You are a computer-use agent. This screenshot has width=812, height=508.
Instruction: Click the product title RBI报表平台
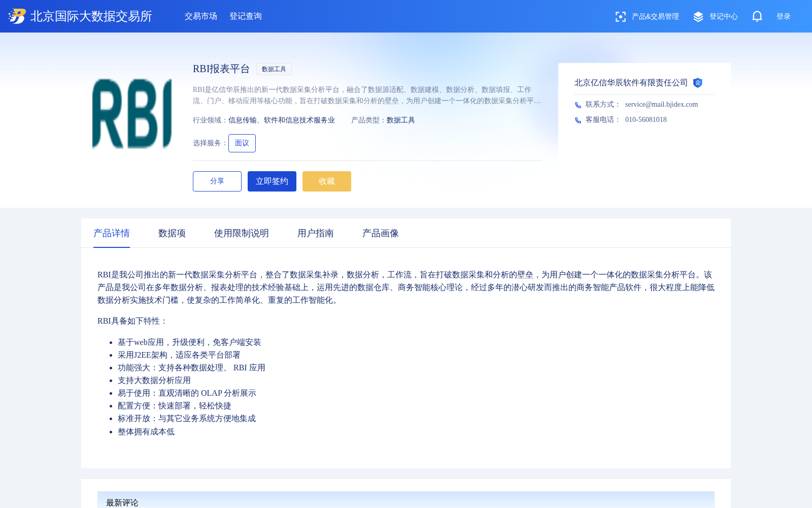221,69
